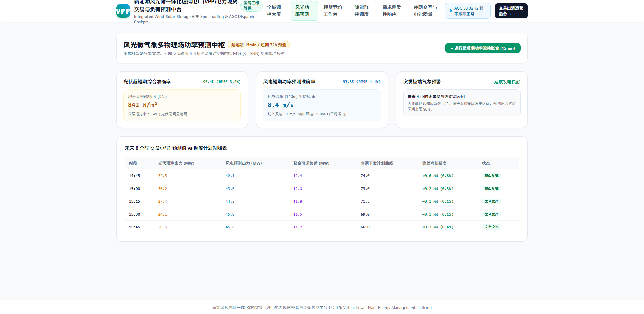Click 完全受控 badge in 15:30 row

pos(491,214)
